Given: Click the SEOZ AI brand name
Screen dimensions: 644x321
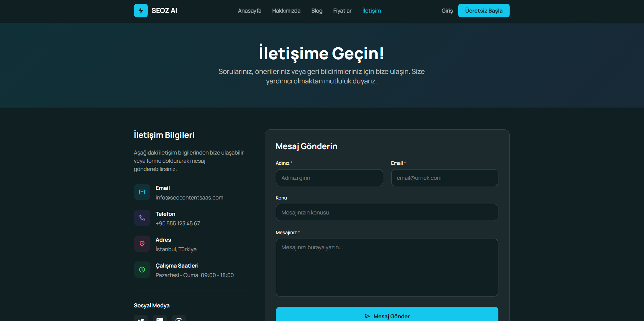Looking at the screenshot, I should click(164, 11).
